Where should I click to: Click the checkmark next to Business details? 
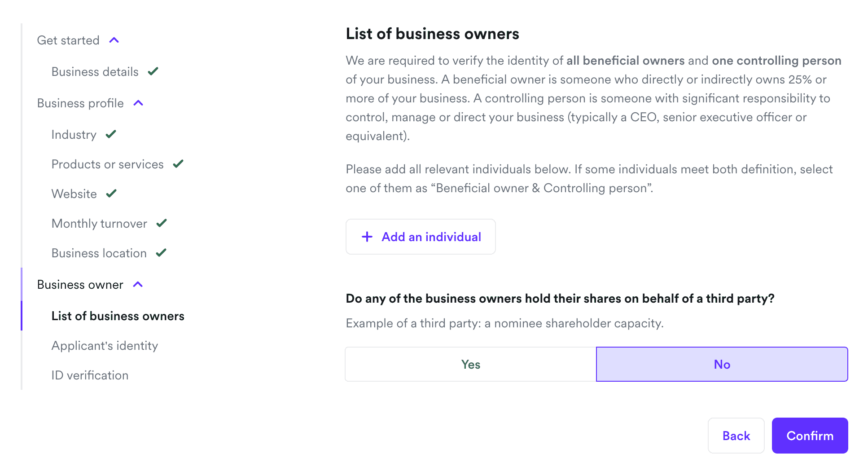[153, 71]
